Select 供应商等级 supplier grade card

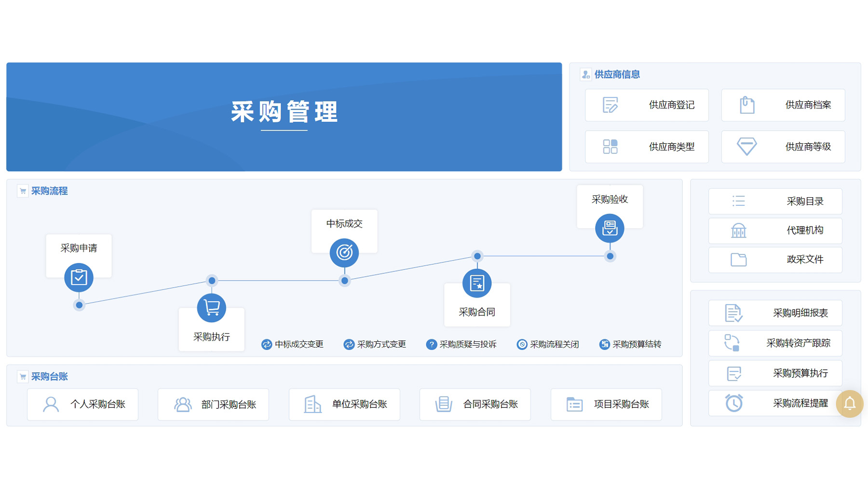[x=783, y=147]
